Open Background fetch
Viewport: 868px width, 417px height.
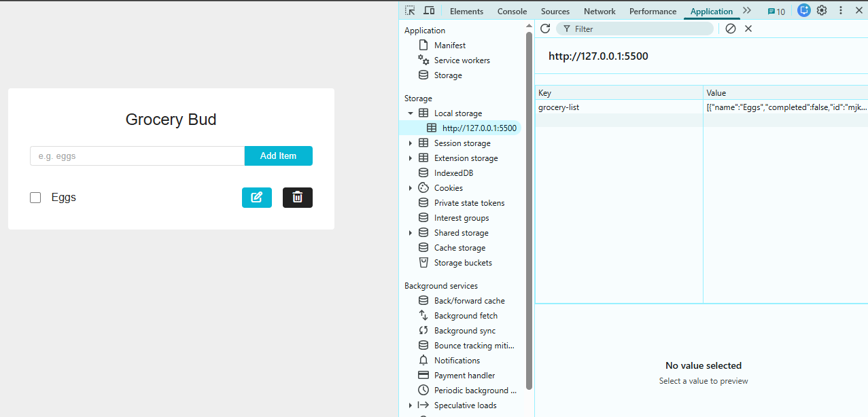[466, 316]
